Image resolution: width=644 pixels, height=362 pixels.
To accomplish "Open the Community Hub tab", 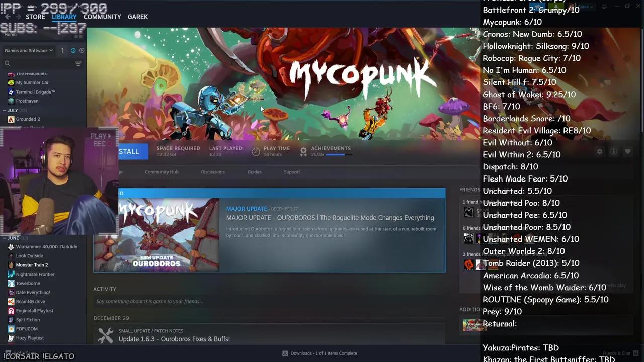I will [162, 172].
